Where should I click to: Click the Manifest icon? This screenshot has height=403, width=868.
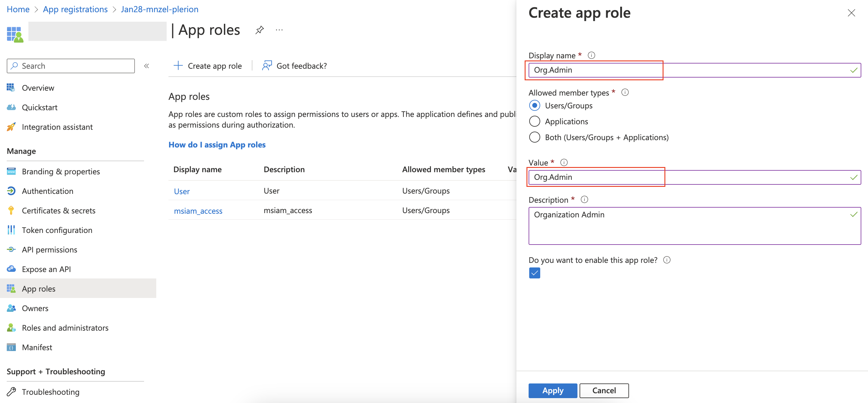pos(11,347)
